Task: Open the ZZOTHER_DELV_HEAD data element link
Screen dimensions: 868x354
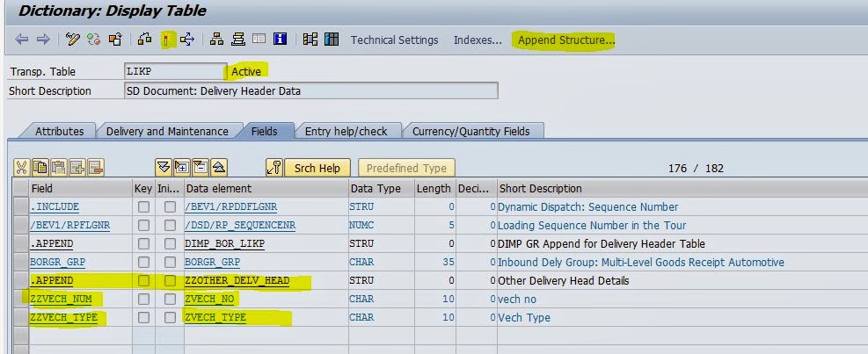Action: pyautogui.click(x=237, y=281)
